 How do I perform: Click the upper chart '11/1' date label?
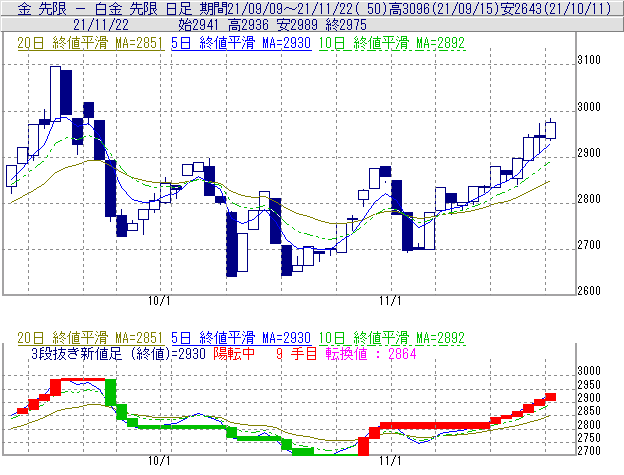click(x=390, y=301)
